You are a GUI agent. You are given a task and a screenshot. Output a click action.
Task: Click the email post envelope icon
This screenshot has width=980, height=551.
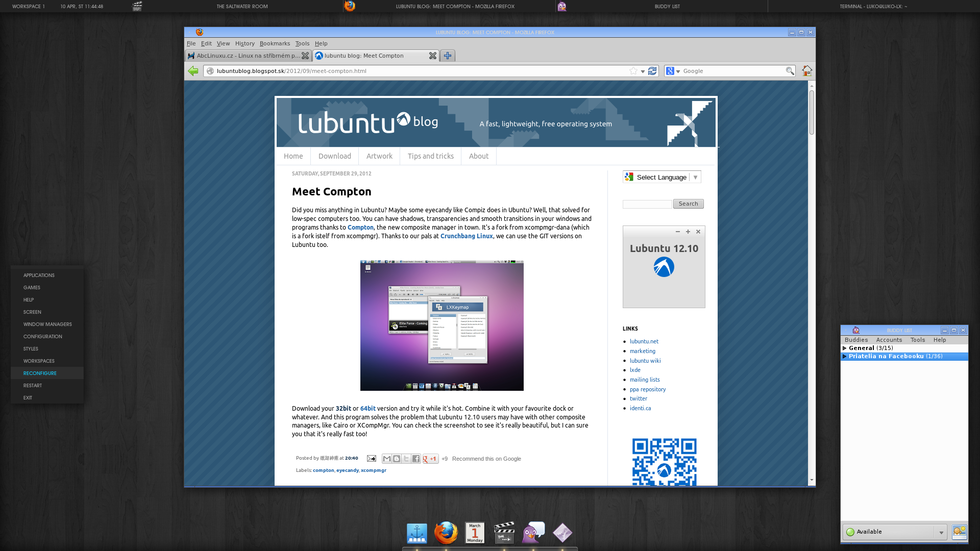click(371, 458)
